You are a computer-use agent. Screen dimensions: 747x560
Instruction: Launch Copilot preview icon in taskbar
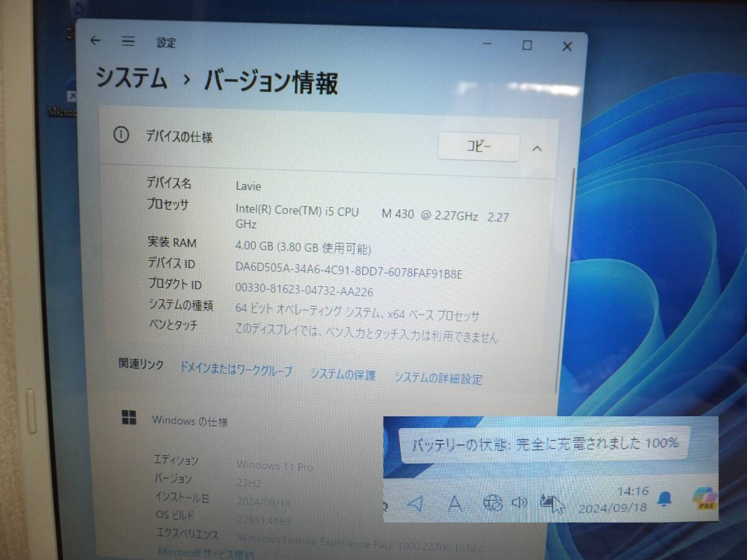click(x=706, y=498)
